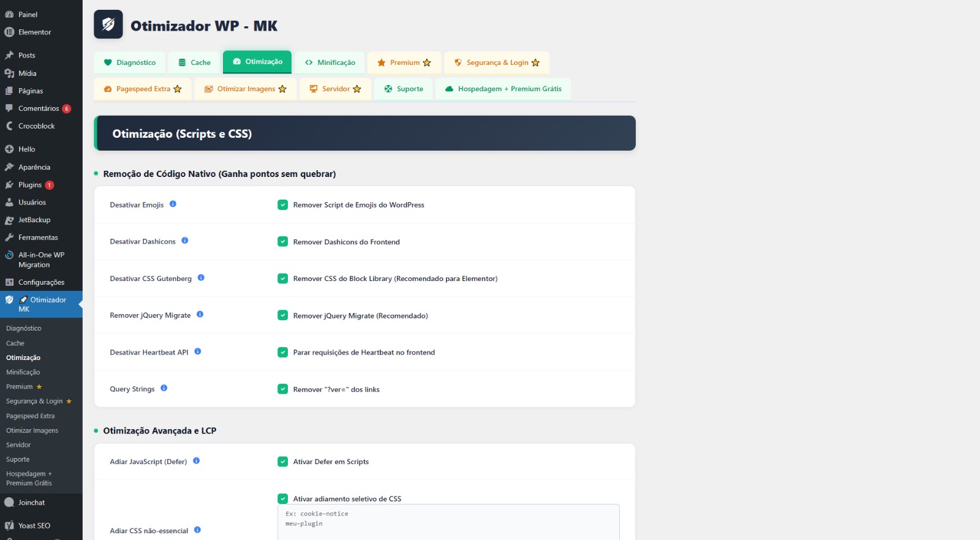Open the Minificação tab
980x540 pixels.
click(330, 62)
